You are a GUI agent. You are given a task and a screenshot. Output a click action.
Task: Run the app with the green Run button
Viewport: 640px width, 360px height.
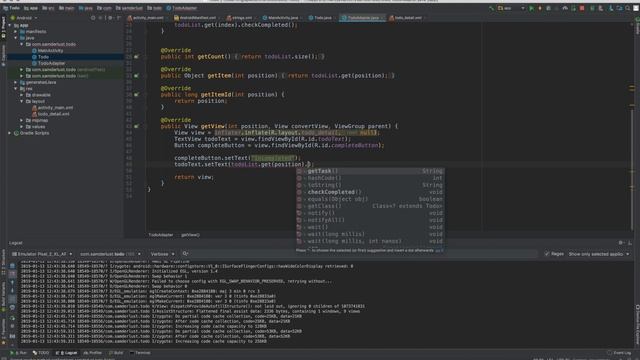[531, 8]
